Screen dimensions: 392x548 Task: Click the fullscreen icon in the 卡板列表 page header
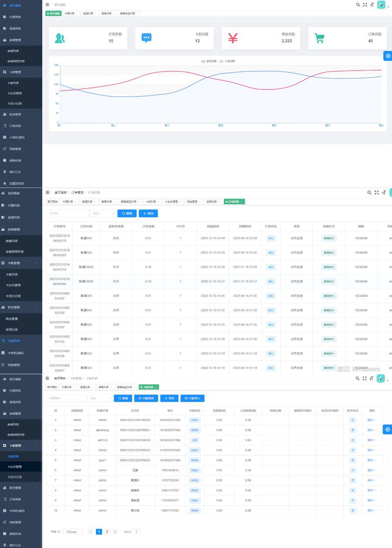pos(365,379)
